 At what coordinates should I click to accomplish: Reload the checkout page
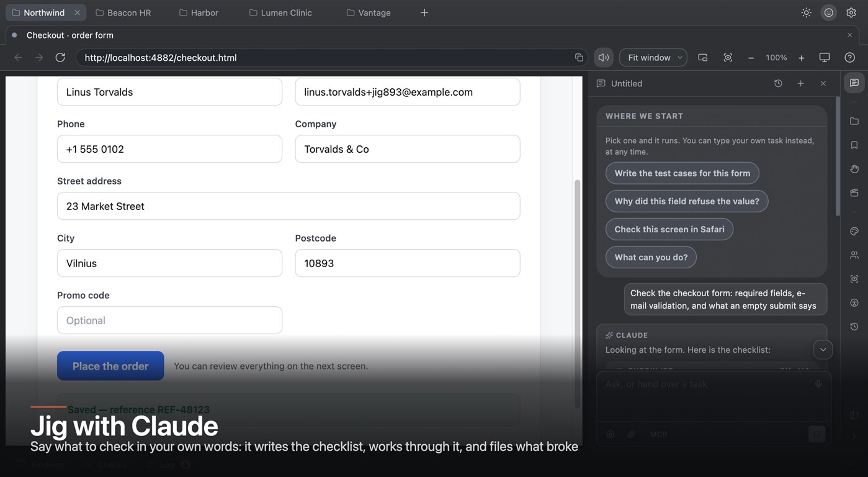[x=60, y=58]
